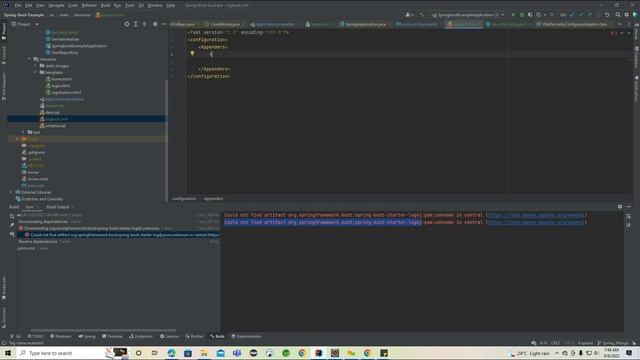Click the Rollback undo arrow icon
Screen dimensions: 640x360
point(607,15)
